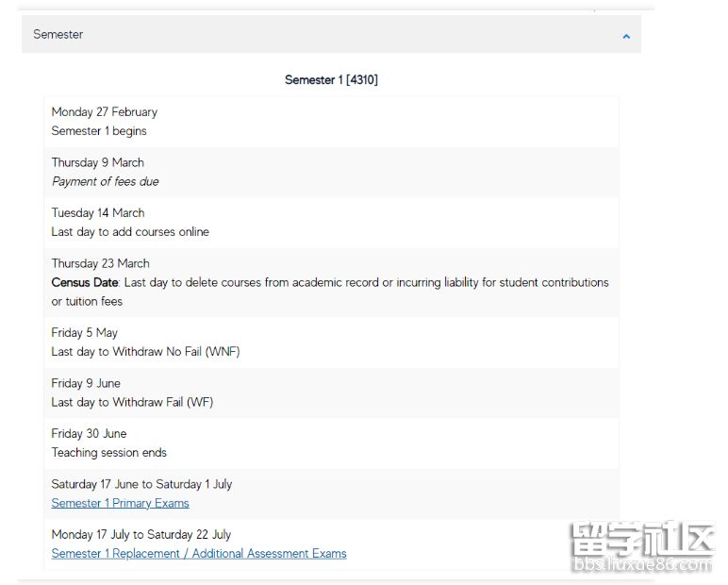Click the bold Census Date label
The image size is (728, 585).
click(85, 282)
